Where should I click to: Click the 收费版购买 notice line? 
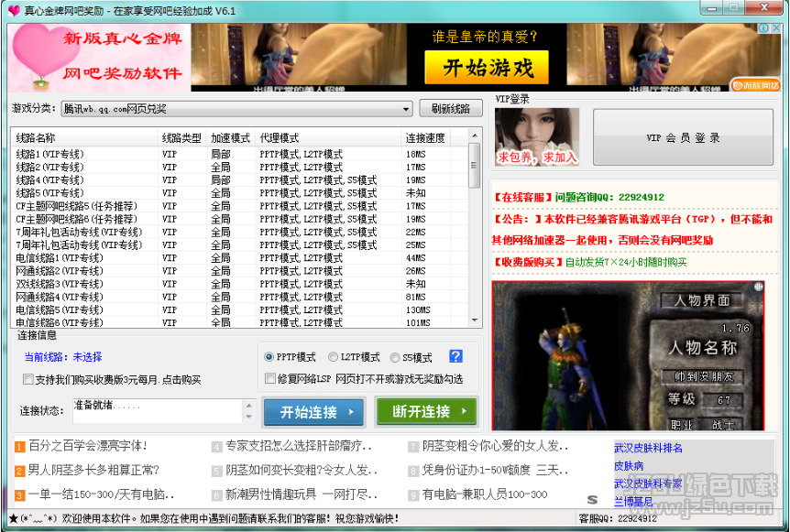(x=589, y=262)
